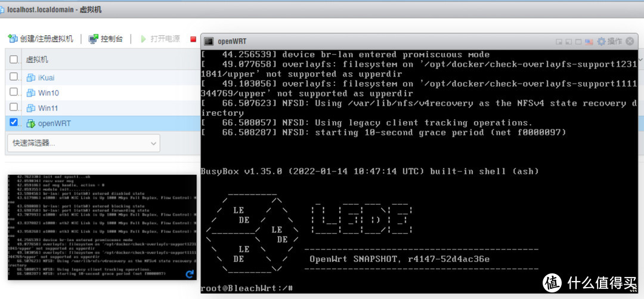Image resolution: width=644 pixels, height=299 pixels.
Task: Click the BusyBox v1.35.0 line in console
Action: 370,171
